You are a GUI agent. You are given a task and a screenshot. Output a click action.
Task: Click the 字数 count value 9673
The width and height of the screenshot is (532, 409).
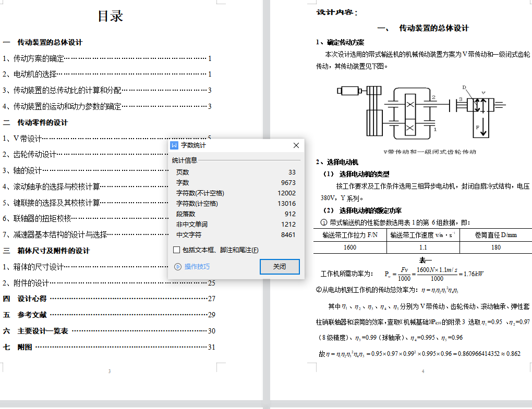288,183
